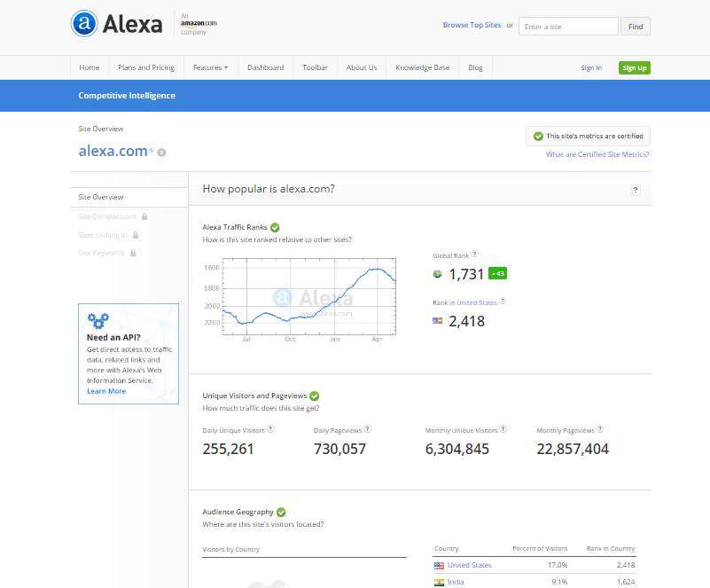Screen dimensions: 710x588
Task: Click the Alexa logo icon
Action: click(x=84, y=23)
